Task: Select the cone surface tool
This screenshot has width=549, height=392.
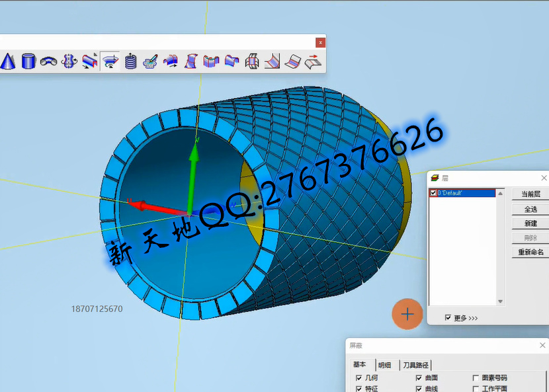Action: click(x=8, y=61)
